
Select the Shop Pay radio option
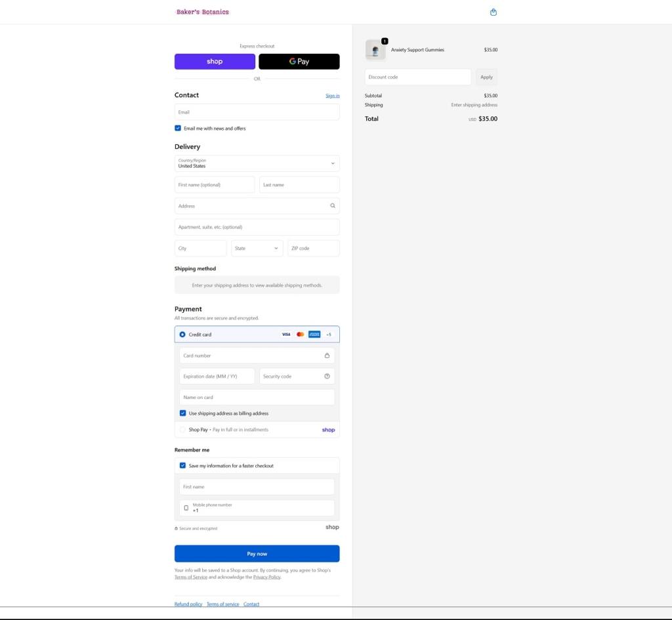[183, 430]
